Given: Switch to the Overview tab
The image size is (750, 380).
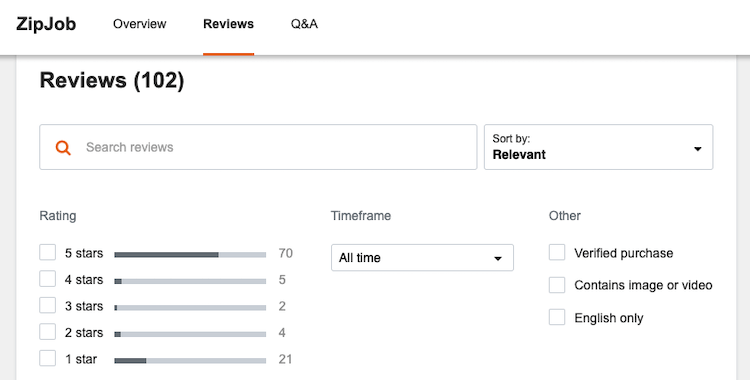Looking at the screenshot, I should click(140, 24).
